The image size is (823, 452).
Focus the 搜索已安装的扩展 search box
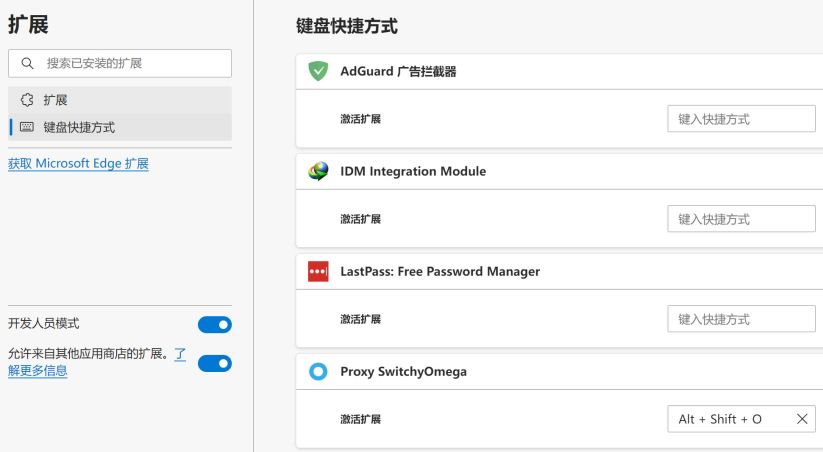[x=120, y=64]
